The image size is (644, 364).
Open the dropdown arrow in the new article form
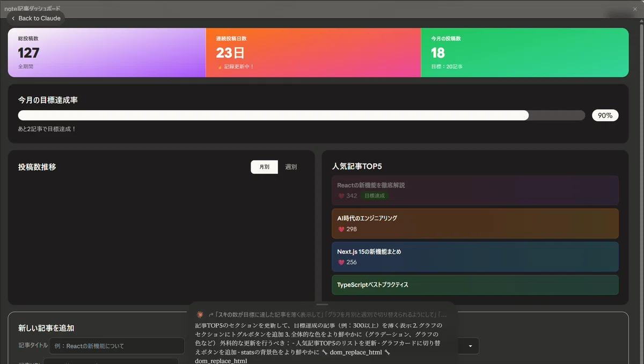click(x=471, y=346)
